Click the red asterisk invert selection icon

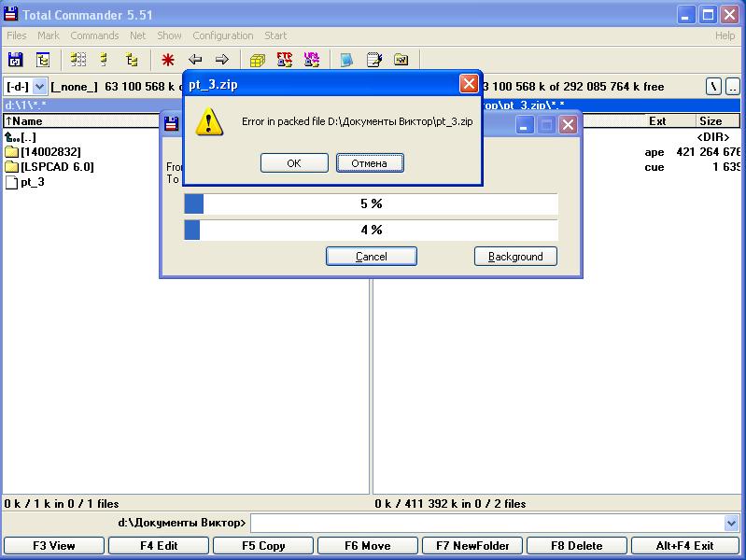pos(167,60)
